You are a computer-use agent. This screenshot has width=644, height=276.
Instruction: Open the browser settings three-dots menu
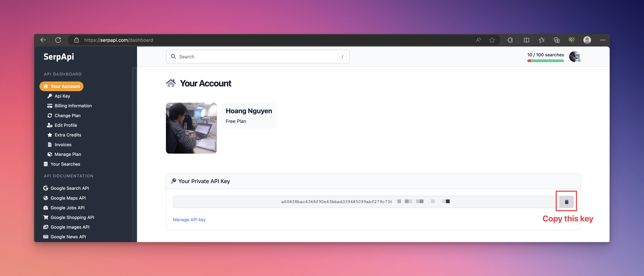(x=603, y=40)
